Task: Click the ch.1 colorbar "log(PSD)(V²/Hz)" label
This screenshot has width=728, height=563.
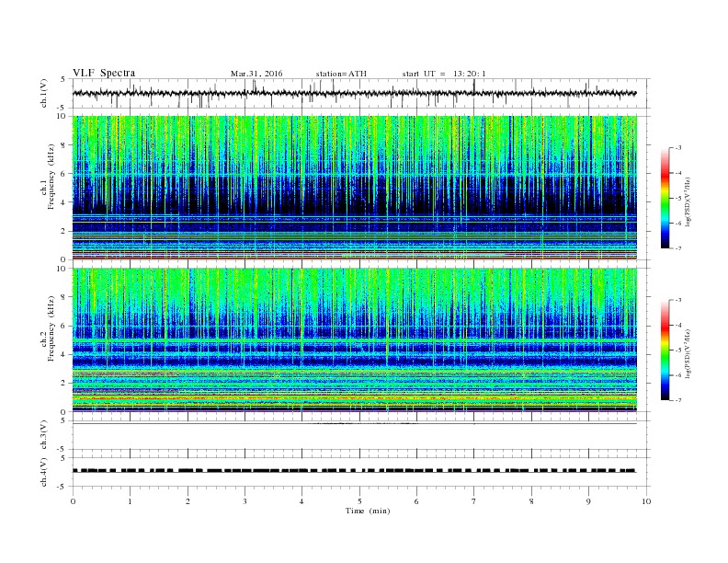Action: 688,201
